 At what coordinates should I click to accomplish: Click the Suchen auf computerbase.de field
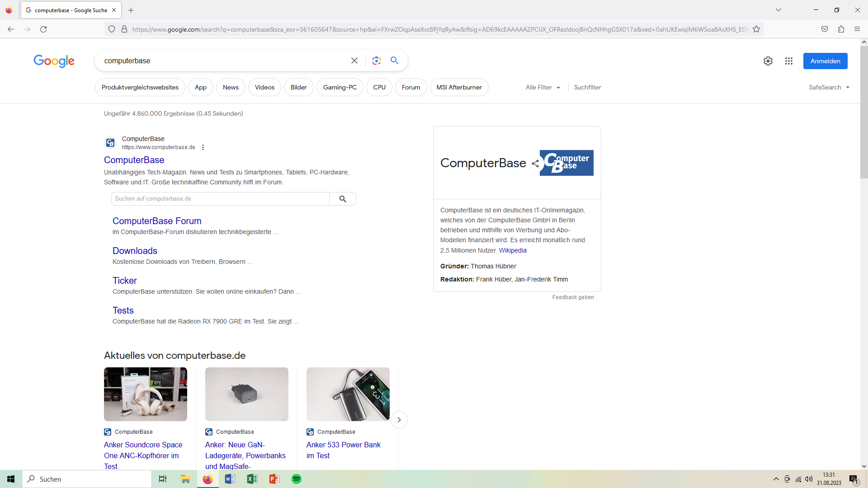tap(220, 199)
